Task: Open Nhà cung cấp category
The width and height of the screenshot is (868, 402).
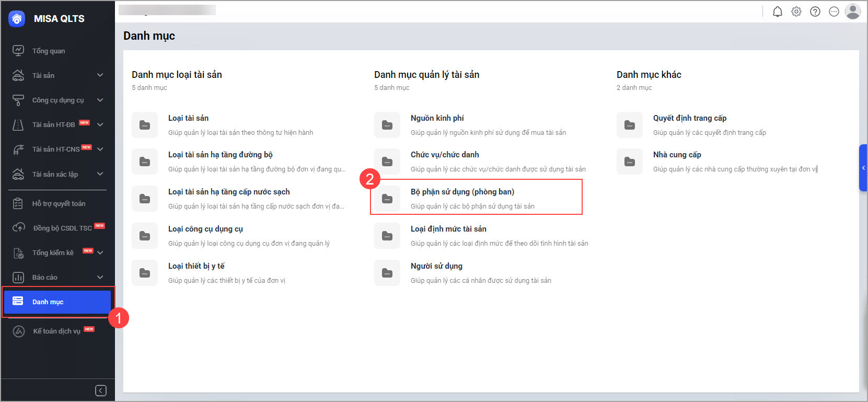Action: (x=677, y=155)
